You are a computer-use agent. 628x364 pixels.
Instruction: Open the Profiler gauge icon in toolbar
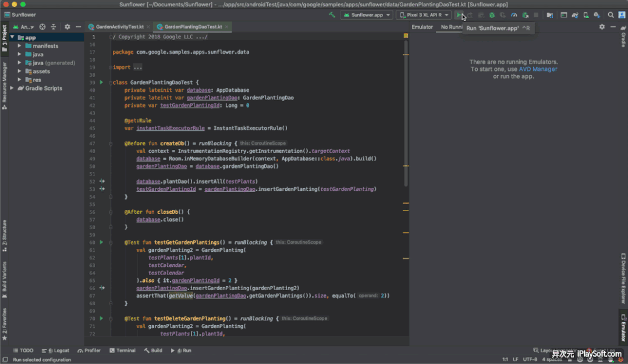pos(514,15)
